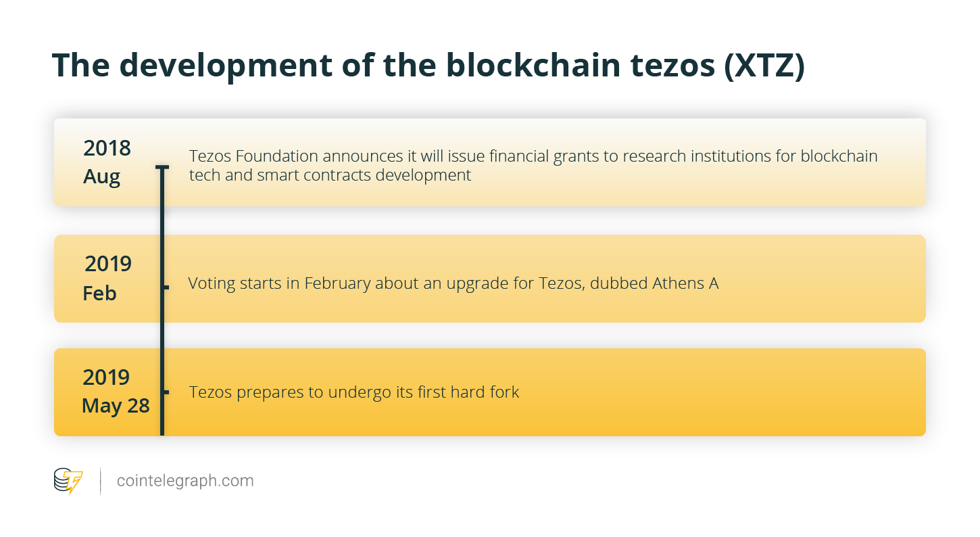Click the Athens A upgrade voting text
This screenshot has width=980, height=537.
click(454, 283)
